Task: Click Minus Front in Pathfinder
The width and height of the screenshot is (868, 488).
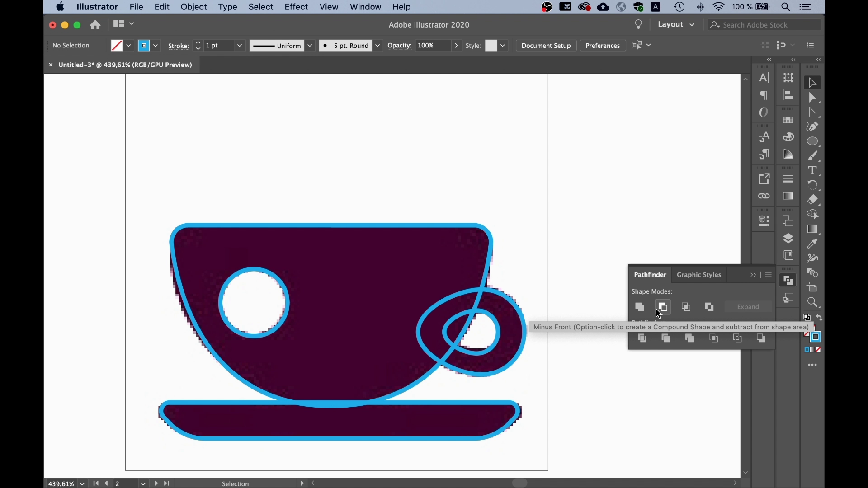Action: point(663,307)
